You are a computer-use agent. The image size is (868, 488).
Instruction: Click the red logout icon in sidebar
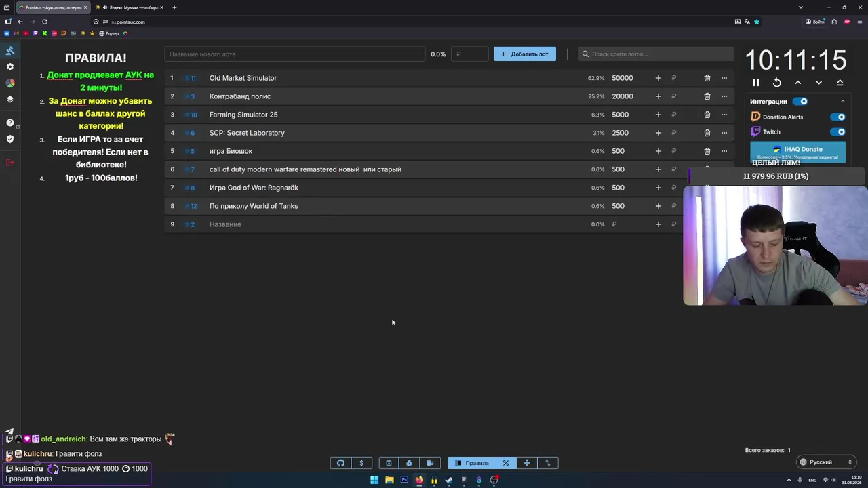pos(10,162)
